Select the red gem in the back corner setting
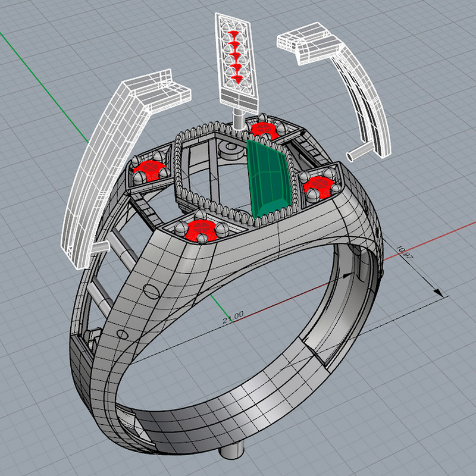The width and height of the screenshot is (476, 476). tap(261, 128)
